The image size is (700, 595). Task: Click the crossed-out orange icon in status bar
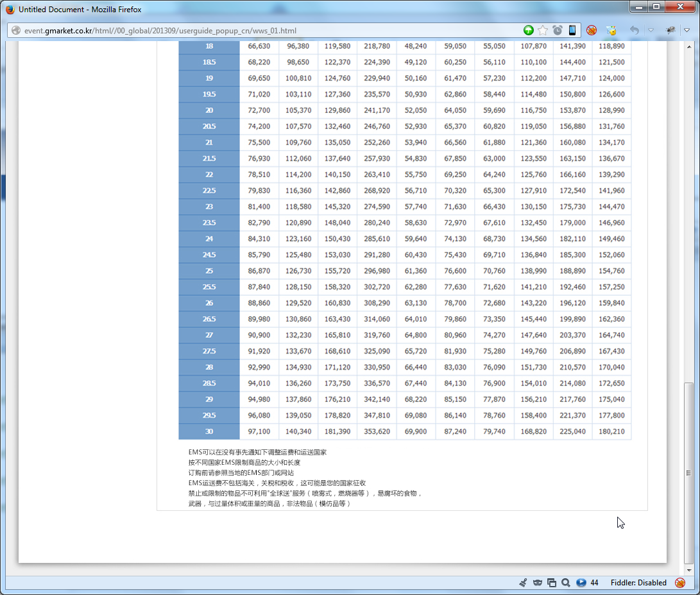click(x=680, y=583)
